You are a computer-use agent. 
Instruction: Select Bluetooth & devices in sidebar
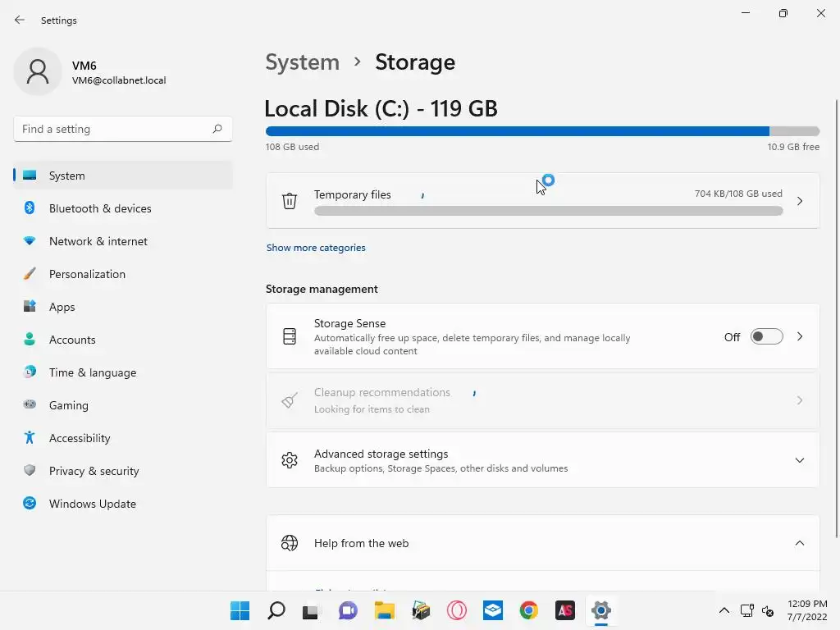[x=100, y=208]
